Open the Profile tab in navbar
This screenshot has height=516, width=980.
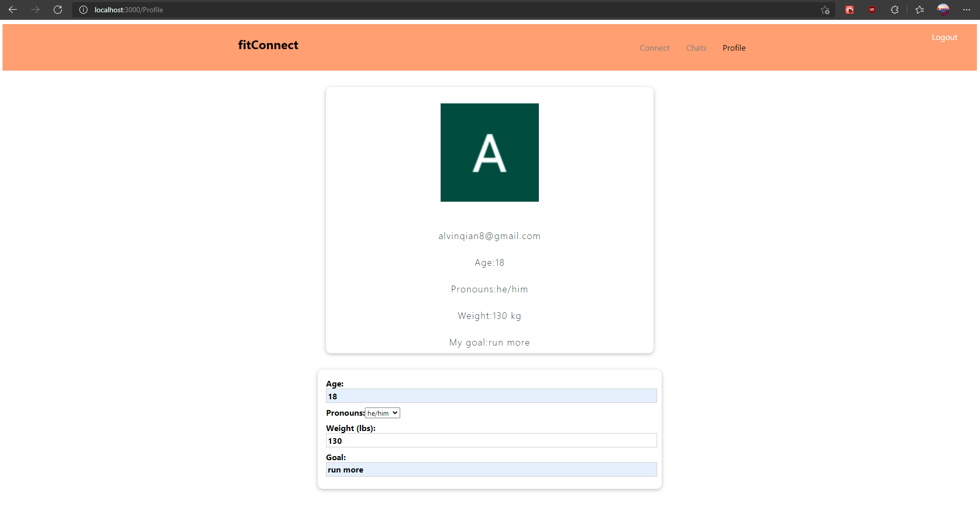pos(734,48)
